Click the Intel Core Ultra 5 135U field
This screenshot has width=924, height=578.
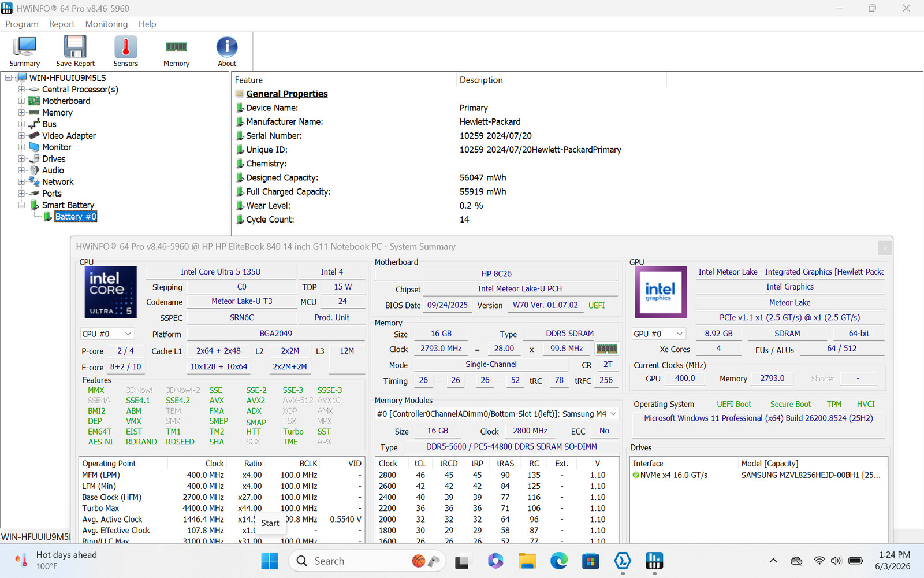(221, 272)
